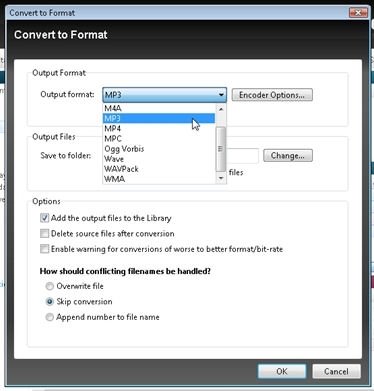Click the Save to folder path field
The image size is (374, 391).
click(x=243, y=156)
